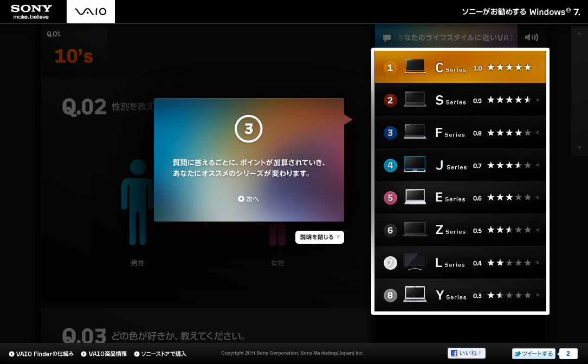
Task: Click 次へ to go to next step
Action: [249, 199]
